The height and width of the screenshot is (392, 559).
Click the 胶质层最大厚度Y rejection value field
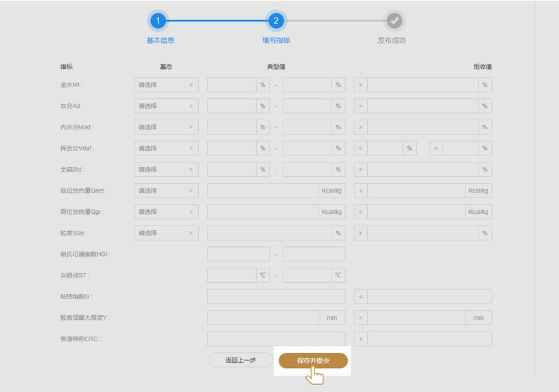(416, 318)
